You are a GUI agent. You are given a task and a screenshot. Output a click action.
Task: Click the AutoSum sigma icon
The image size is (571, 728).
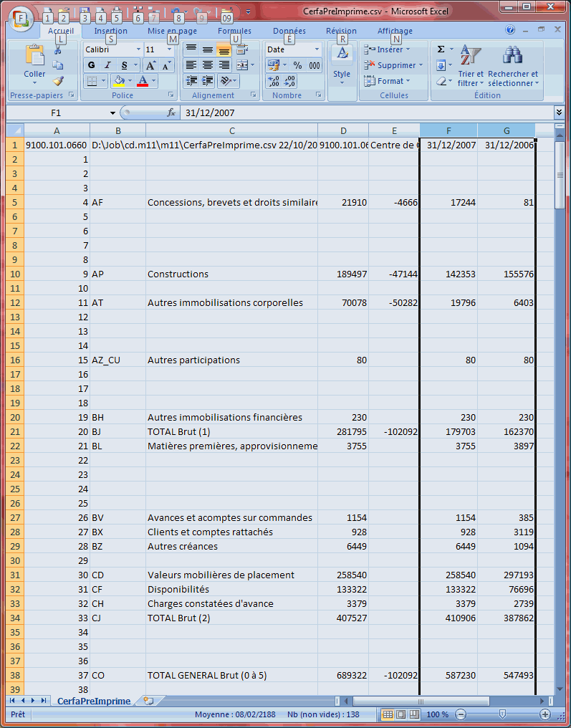pos(441,49)
